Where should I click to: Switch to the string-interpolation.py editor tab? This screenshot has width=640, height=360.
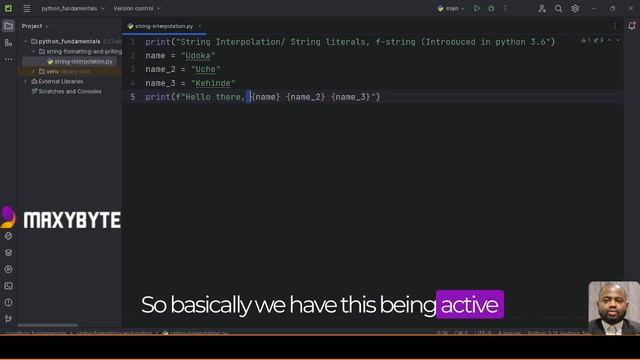(x=164, y=26)
